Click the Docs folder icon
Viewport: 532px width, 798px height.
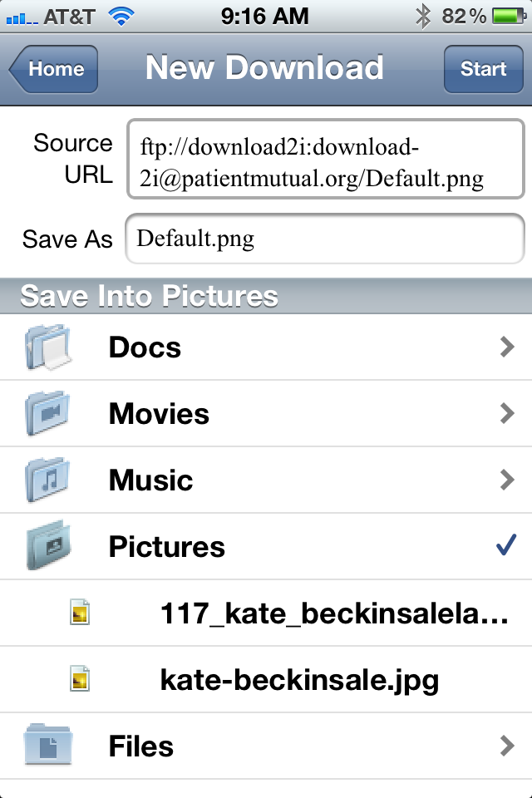tap(47, 347)
